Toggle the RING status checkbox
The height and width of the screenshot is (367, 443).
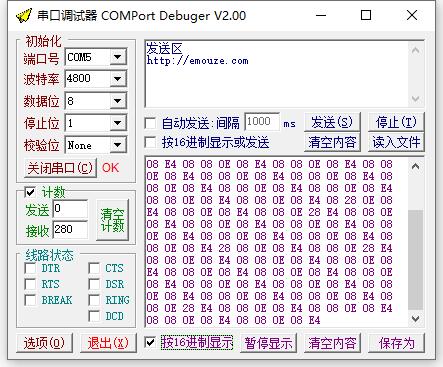(x=94, y=300)
